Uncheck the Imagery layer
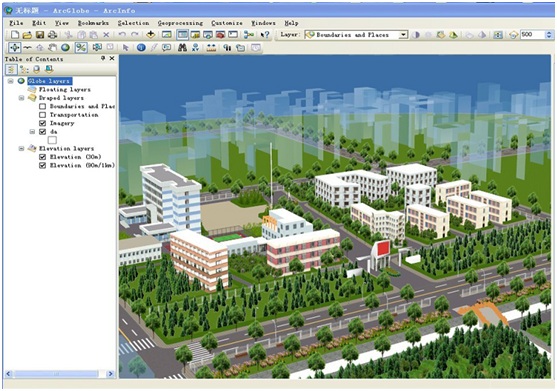Viewport: 557px width, 391px height. (43, 123)
